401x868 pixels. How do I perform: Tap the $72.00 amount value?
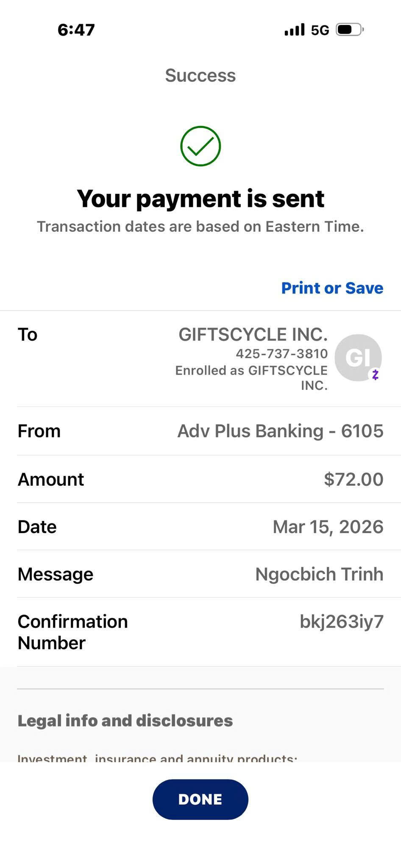(x=354, y=479)
